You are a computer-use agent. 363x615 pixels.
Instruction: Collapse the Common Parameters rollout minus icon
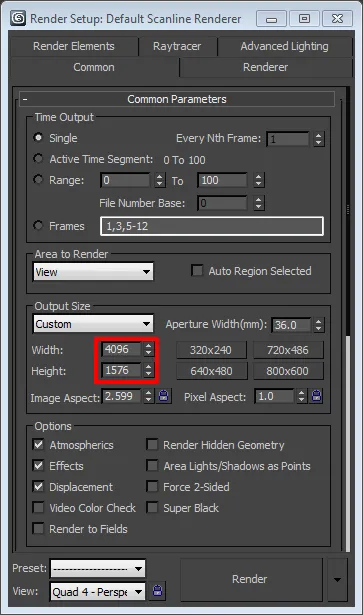[x=25, y=100]
